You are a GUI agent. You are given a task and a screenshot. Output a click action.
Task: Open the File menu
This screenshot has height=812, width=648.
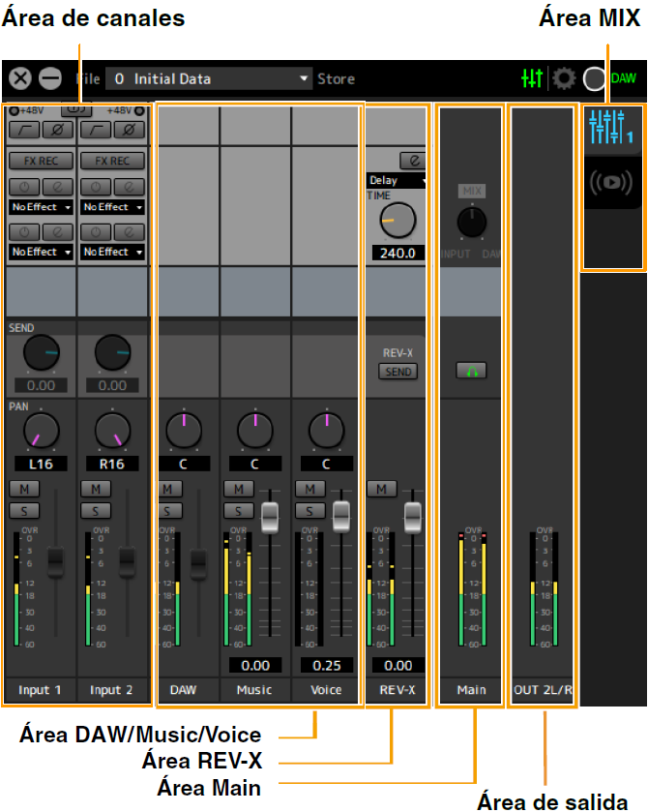pos(87,79)
